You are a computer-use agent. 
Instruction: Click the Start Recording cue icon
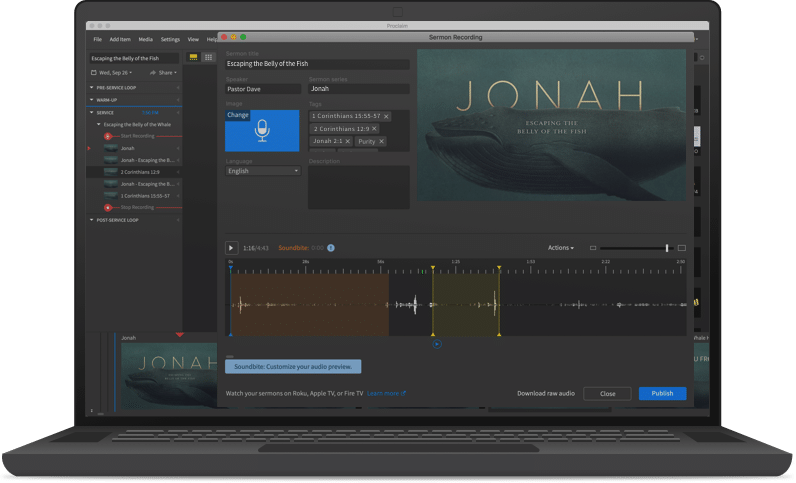point(108,136)
